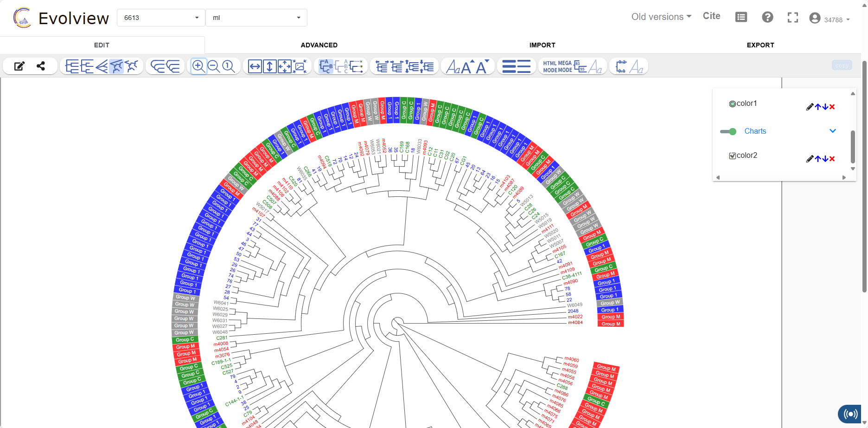Select the unrooted tree layout icon
The height and width of the screenshot is (428, 868).
[132, 66]
